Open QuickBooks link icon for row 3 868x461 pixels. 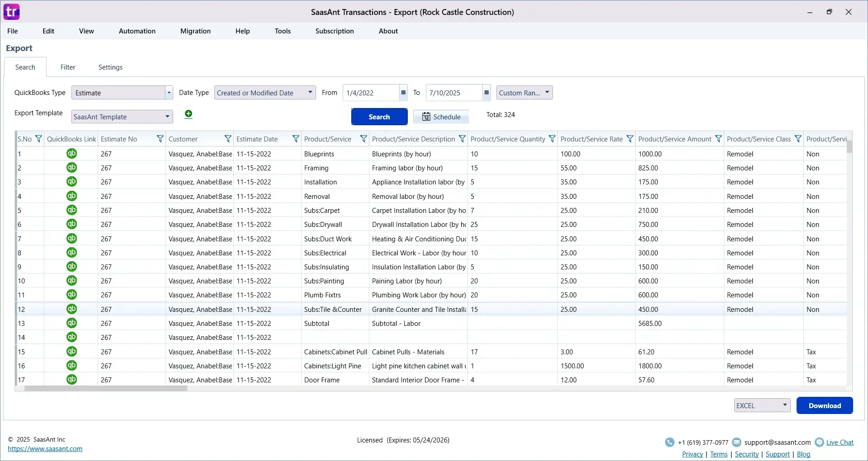point(71,182)
